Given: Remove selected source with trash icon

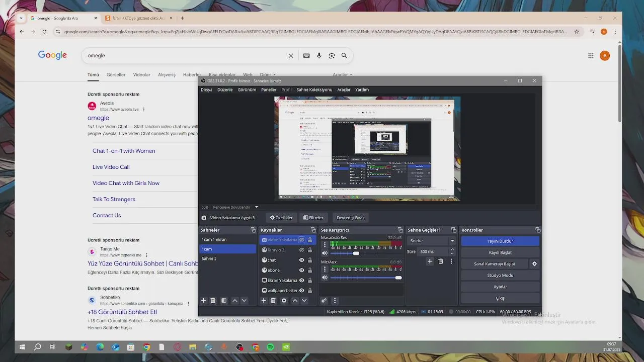Looking at the screenshot, I should tap(273, 301).
